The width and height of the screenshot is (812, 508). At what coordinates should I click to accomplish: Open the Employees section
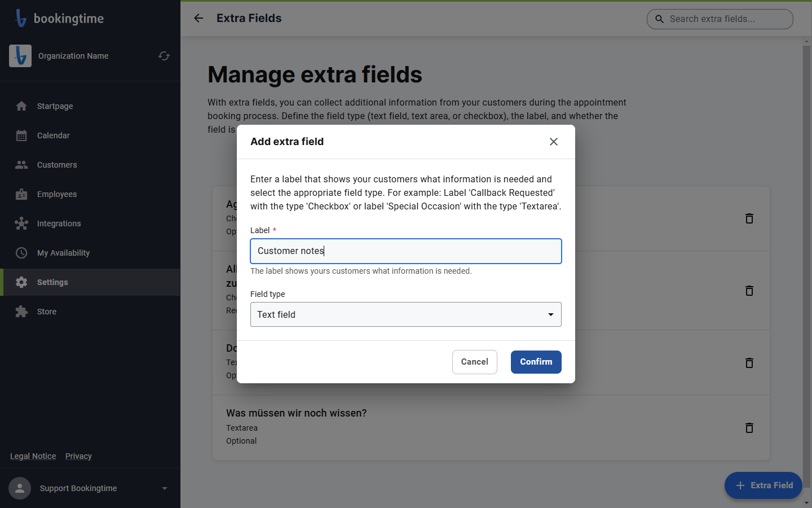click(90, 194)
